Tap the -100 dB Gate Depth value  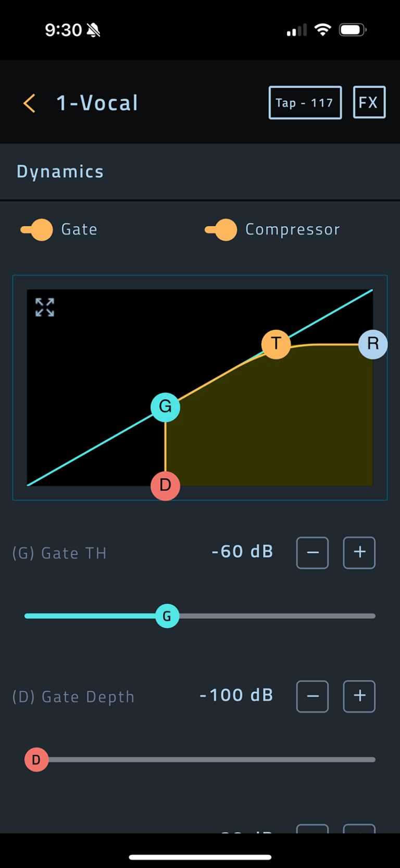click(x=236, y=695)
